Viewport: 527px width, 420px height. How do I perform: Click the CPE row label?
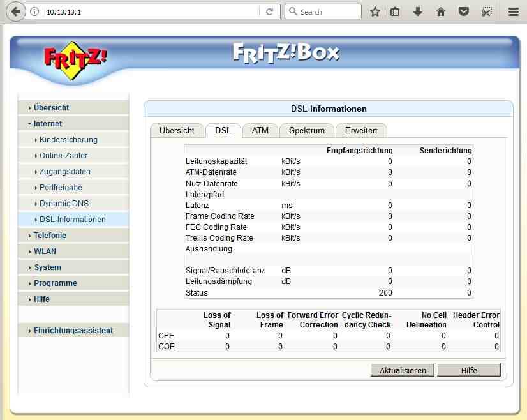click(x=166, y=336)
